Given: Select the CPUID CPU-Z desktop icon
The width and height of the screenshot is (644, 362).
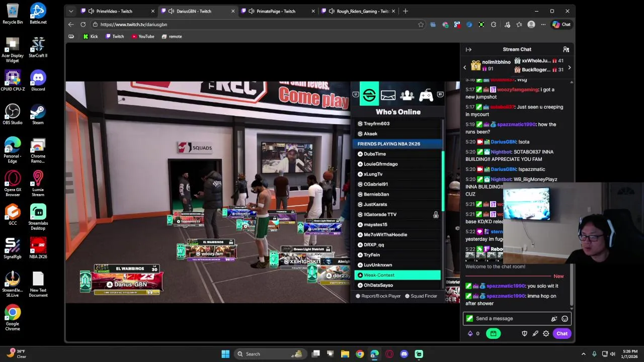Looking at the screenshot, I should [x=13, y=80].
